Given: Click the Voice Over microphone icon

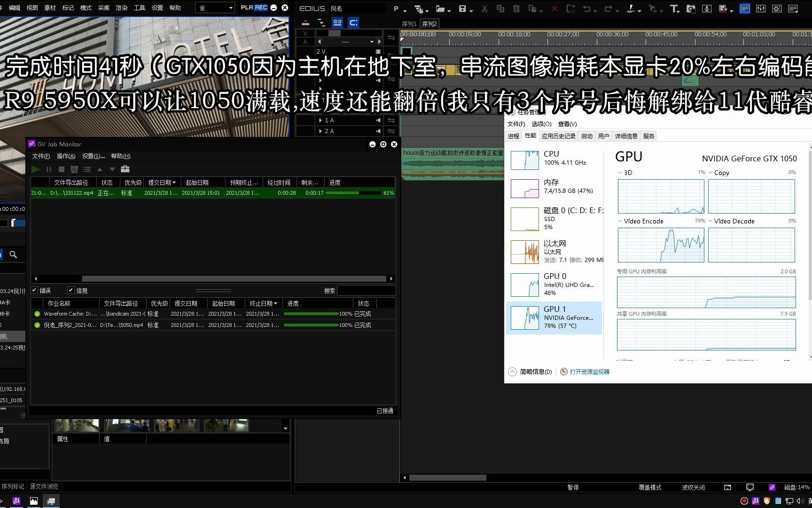Looking at the screenshot, I should click(x=707, y=8).
